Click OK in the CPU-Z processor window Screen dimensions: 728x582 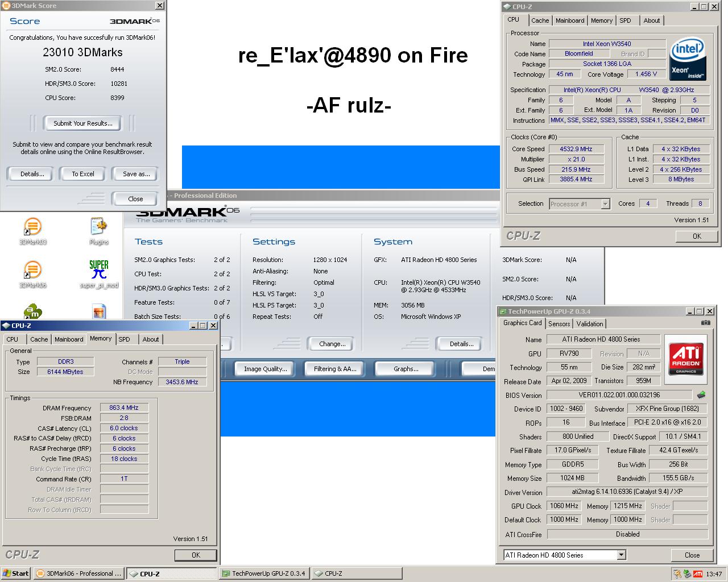[x=697, y=236]
